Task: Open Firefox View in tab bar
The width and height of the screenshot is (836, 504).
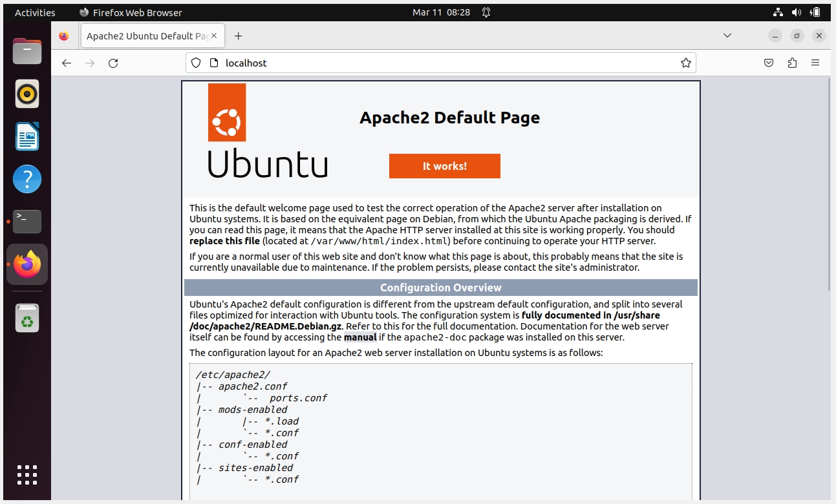Action: (63, 36)
